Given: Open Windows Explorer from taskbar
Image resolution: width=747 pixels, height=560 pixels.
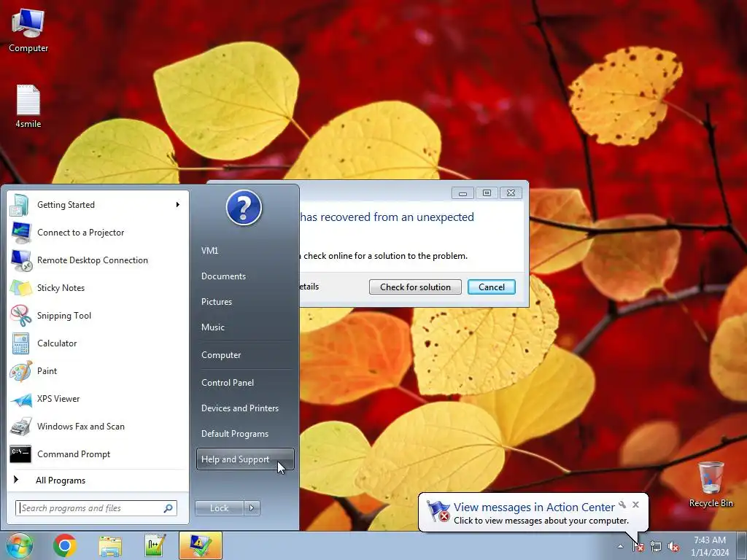Looking at the screenshot, I should 110,546.
